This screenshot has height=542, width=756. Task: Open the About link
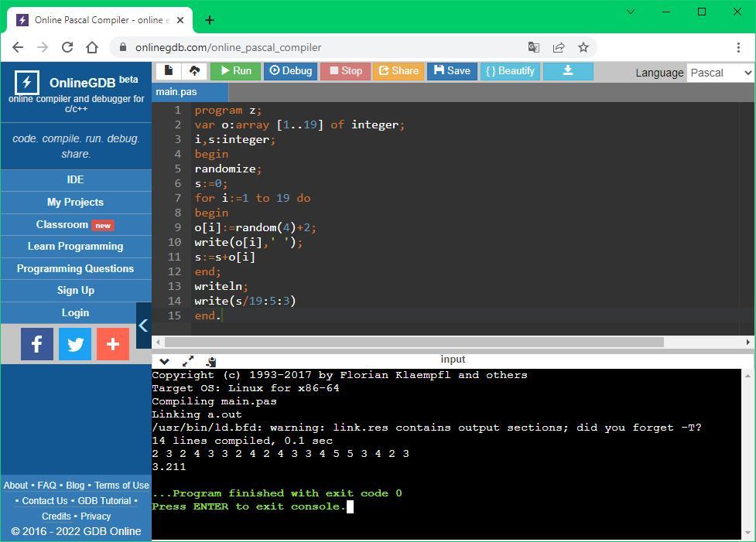click(x=16, y=486)
